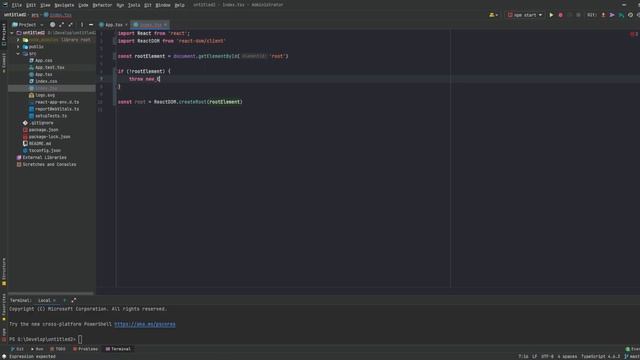Collapse the untitled2 project root node
The width and height of the screenshot is (640, 360).
click(x=12, y=33)
